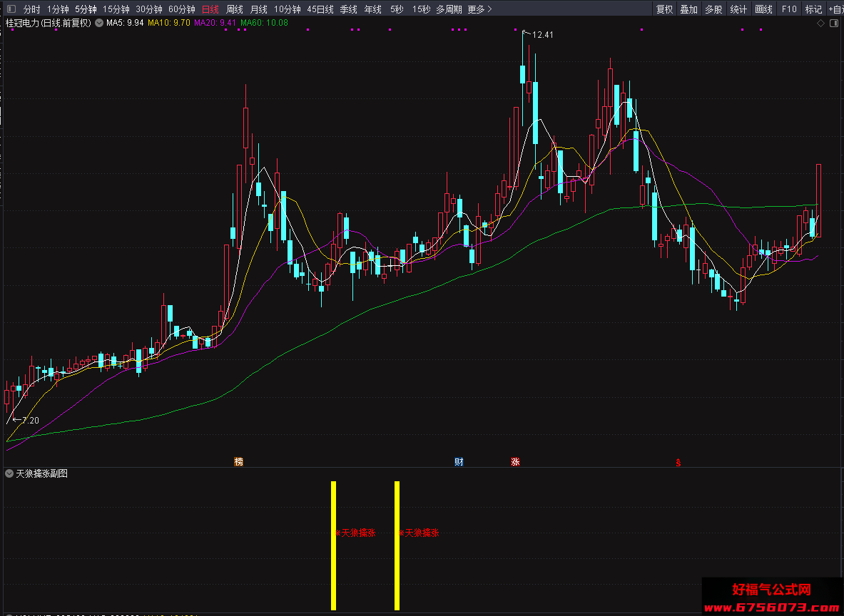
Task: Toggle the left sidebar panel icon
Action: tap(11, 9)
